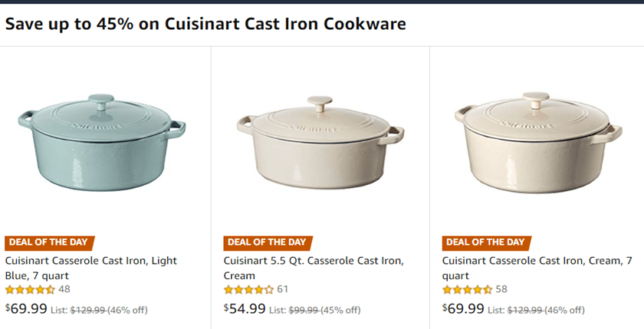The height and width of the screenshot is (329, 644).
Task: Open star rating for Cream 7 quart casserole
Action: [467, 290]
